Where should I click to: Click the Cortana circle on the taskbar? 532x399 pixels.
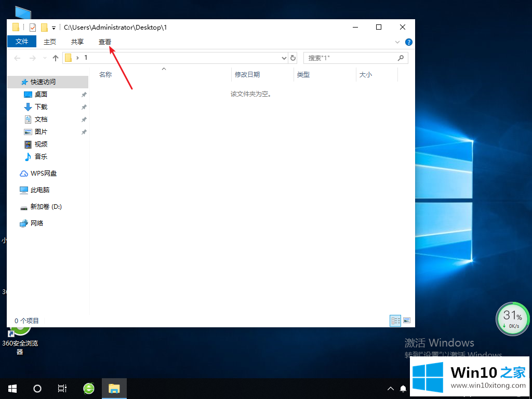[x=37, y=388]
